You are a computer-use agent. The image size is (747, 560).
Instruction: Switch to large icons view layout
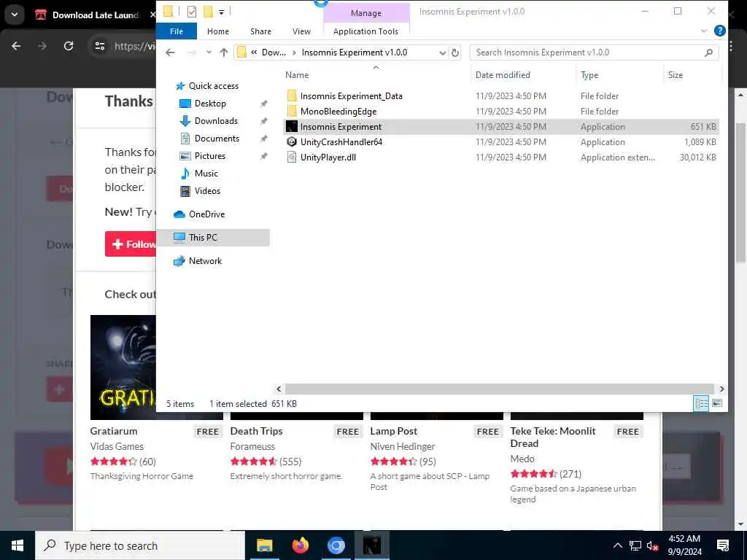pos(717,403)
